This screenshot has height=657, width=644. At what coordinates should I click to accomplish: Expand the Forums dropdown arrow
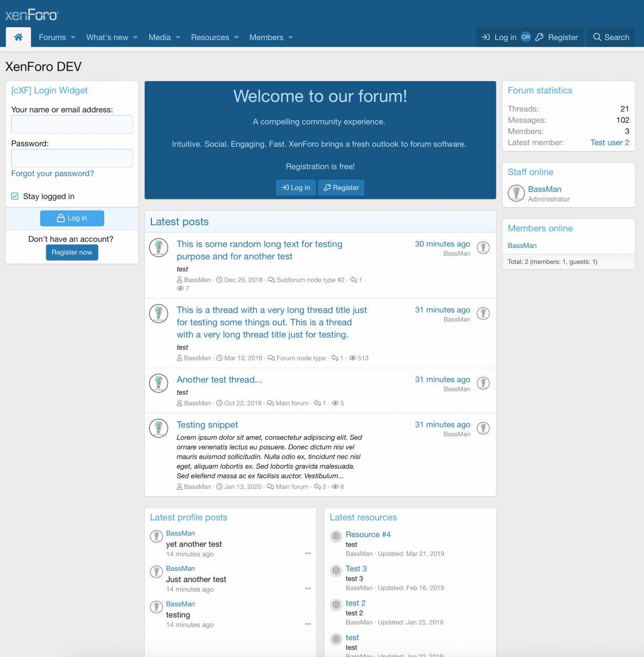(73, 37)
